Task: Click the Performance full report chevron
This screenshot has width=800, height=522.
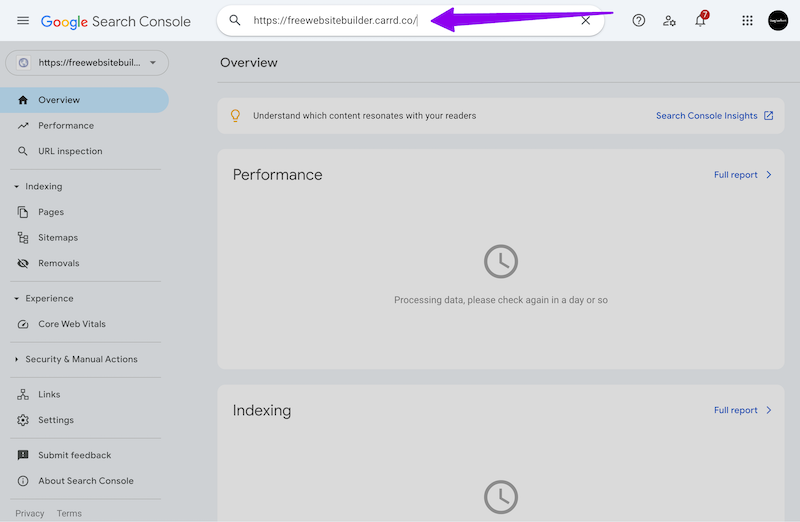Action: point(769,175)
